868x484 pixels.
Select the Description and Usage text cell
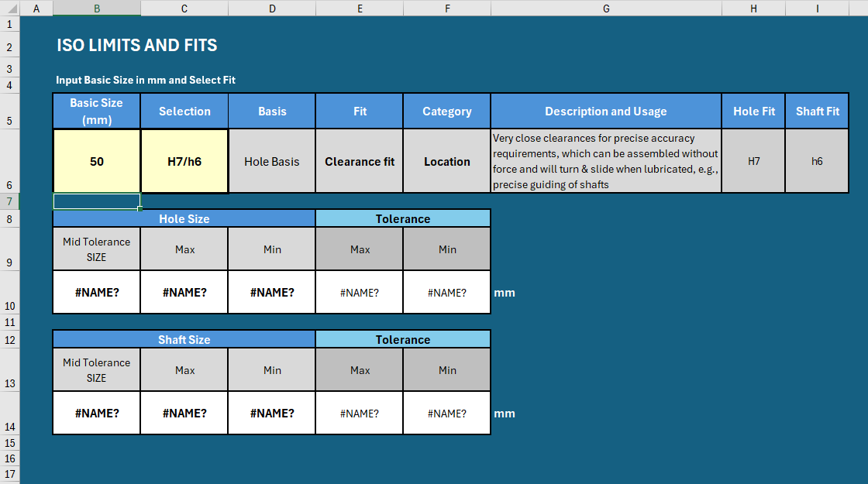[x=605, y=160]
